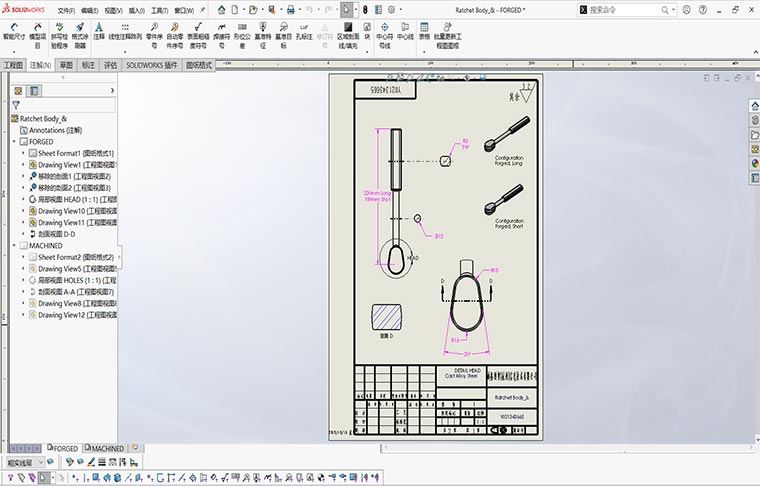
Task: Expand the FORGED sheet tree node
Action: pos(14,142)
